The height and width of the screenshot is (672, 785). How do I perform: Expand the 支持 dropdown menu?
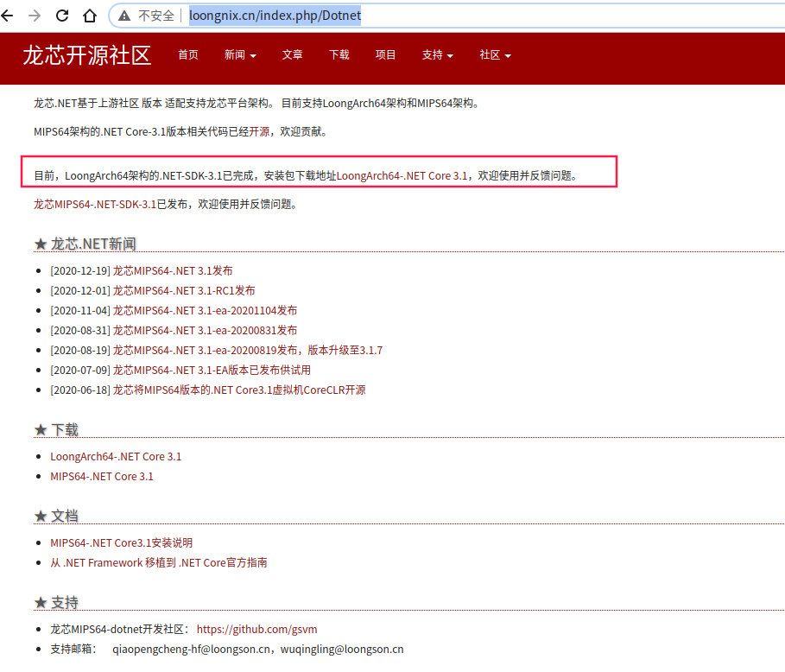[x=438, y=54]
